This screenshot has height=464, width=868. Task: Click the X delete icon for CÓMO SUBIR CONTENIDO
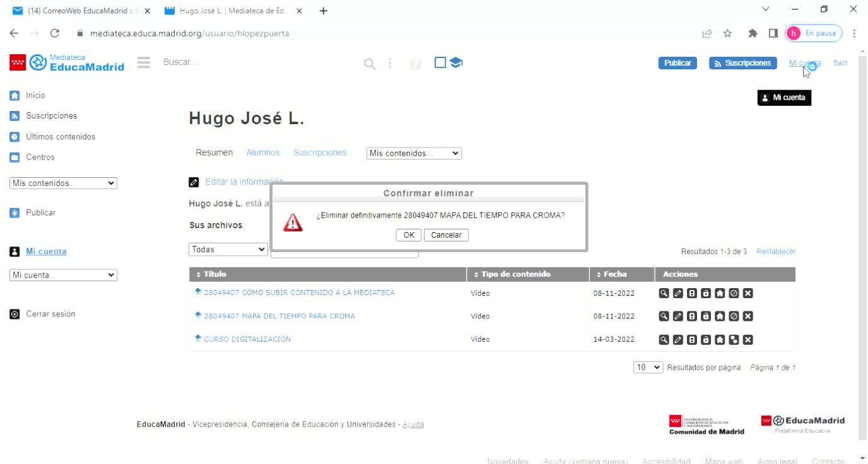click(x=748, y=293)
